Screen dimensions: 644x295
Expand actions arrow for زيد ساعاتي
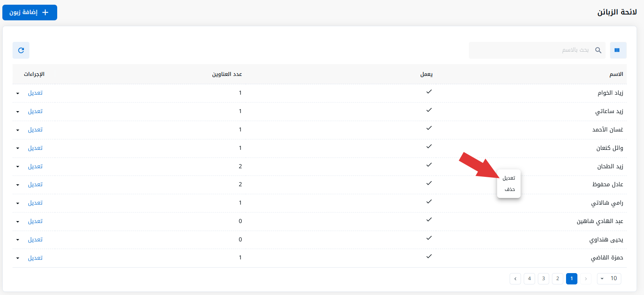(x=18, y=112)
